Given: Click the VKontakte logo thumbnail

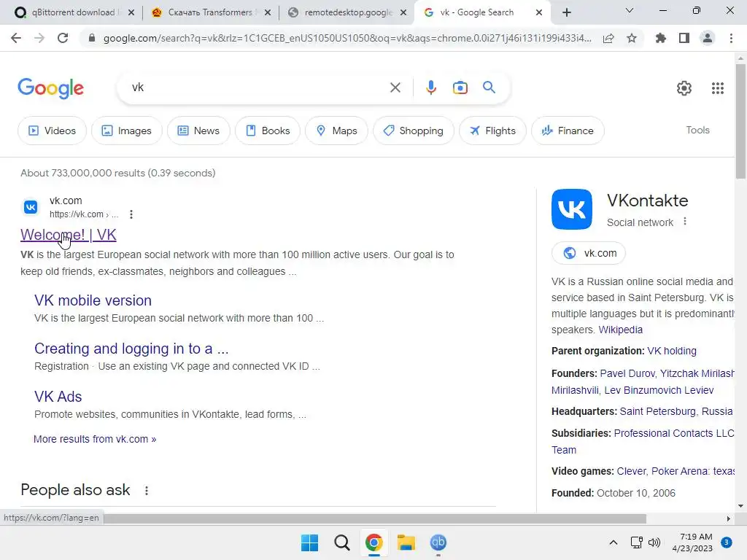Looking at the screenshot, I should tap(572, 209).
